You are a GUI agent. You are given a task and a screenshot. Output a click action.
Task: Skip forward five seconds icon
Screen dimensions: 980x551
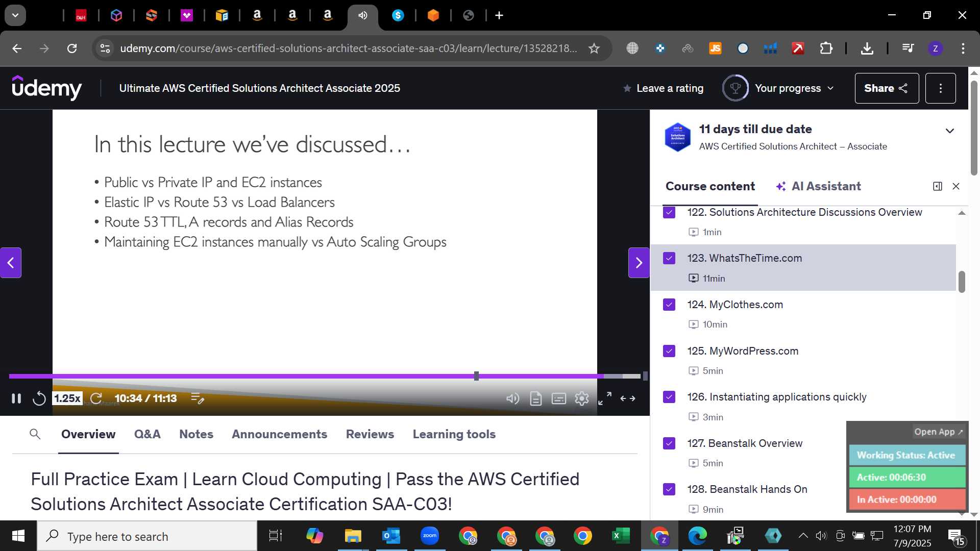click(96, 398)
